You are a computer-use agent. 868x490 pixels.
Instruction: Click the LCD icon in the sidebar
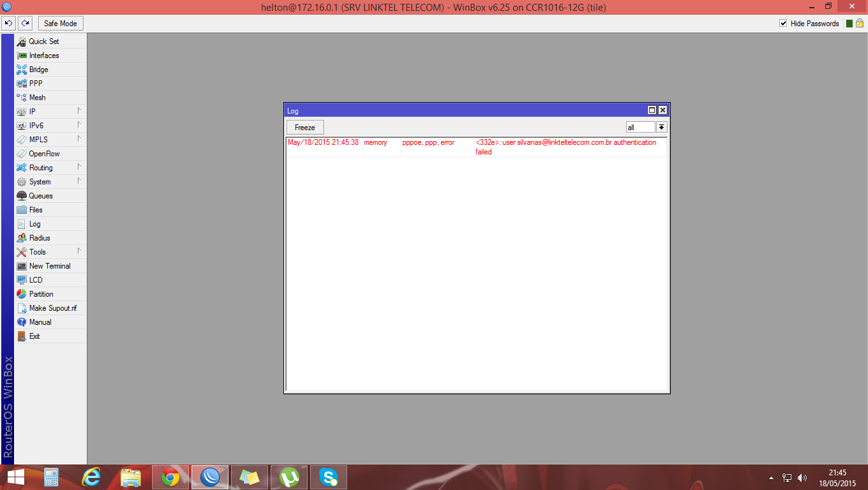tap(22, 280)
